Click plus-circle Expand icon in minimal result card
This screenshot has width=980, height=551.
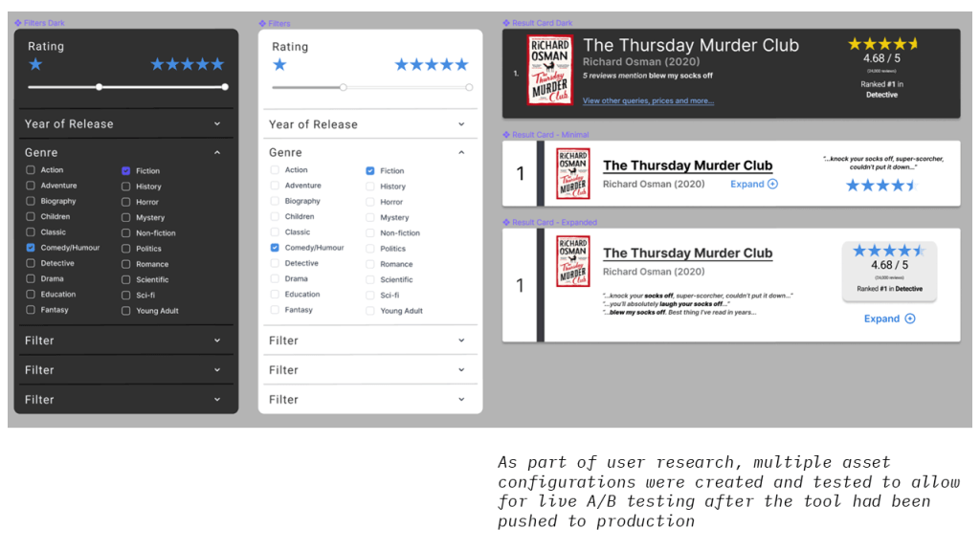[772, 184]
